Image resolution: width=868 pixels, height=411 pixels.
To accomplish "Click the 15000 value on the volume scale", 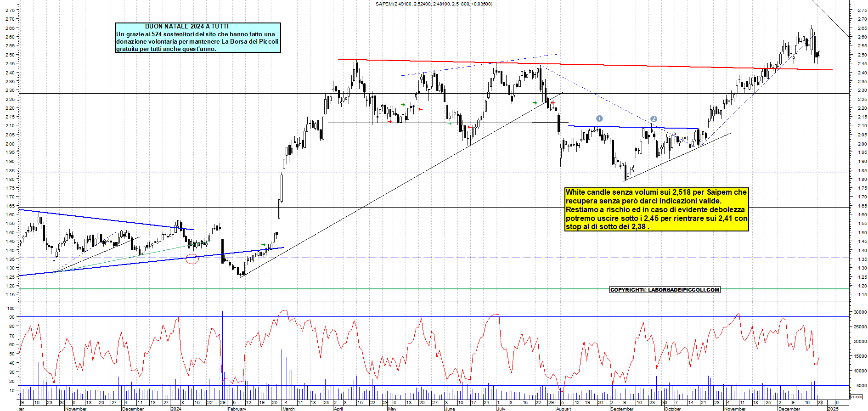I will [860, 356].
